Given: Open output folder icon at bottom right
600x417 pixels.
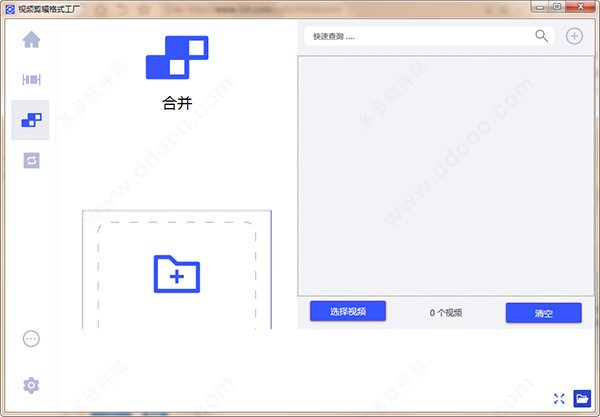Looking at the screenshot, I should tap(582, 399).
